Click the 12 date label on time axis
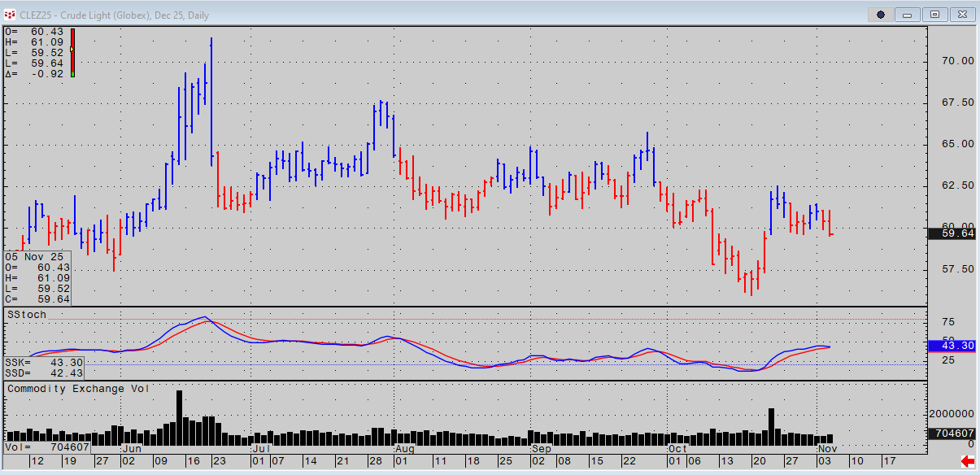Screen dimensions: 980x475 point(37,461)
